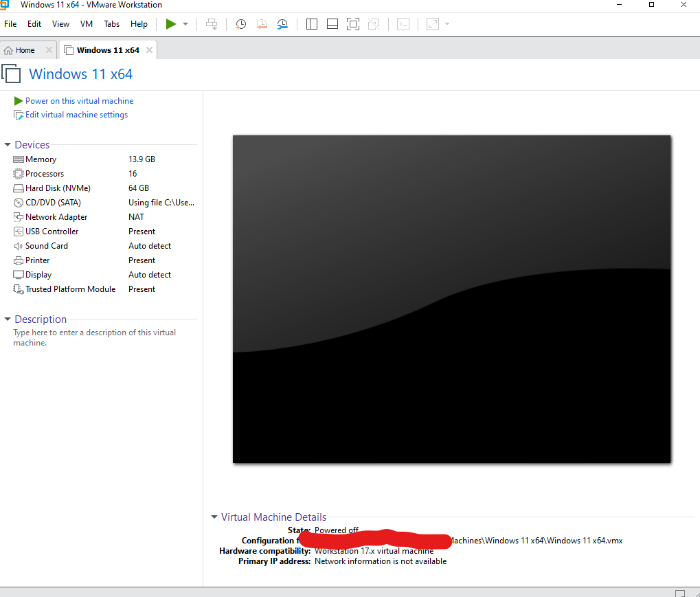Take a snapshot of this virtual machine
700x597 pixels.
click(240, 24)
